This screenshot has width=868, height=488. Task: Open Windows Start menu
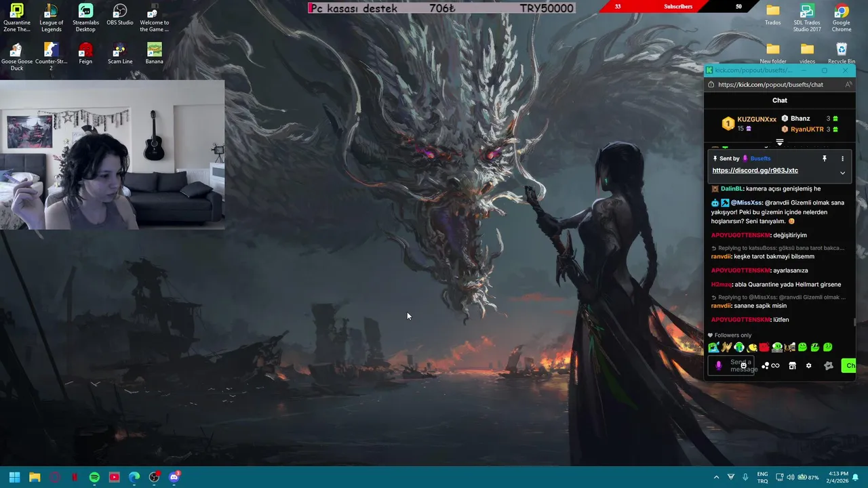click(x=14, y=477)
